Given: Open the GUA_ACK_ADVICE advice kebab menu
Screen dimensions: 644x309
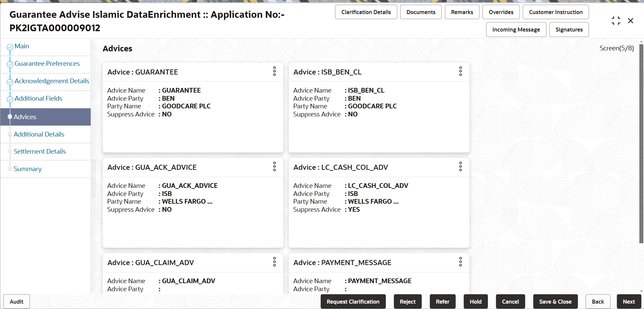Looking at the screenshot, I should (x=274, y=166).
